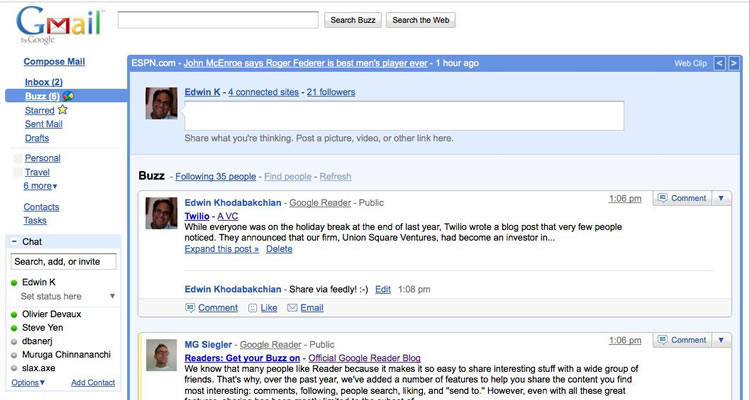Click Find people link
750x400 pixels.
point(287,176)
